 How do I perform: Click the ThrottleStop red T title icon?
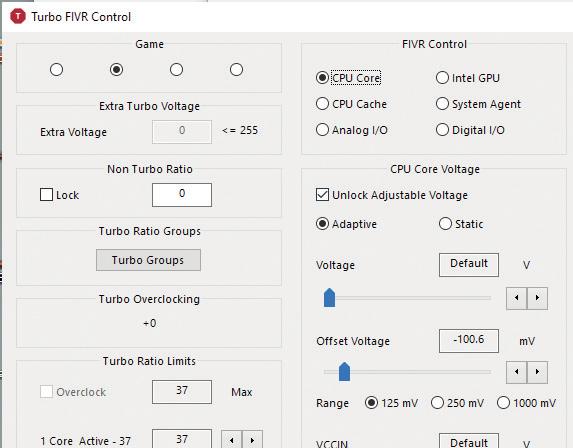point(18,16)
